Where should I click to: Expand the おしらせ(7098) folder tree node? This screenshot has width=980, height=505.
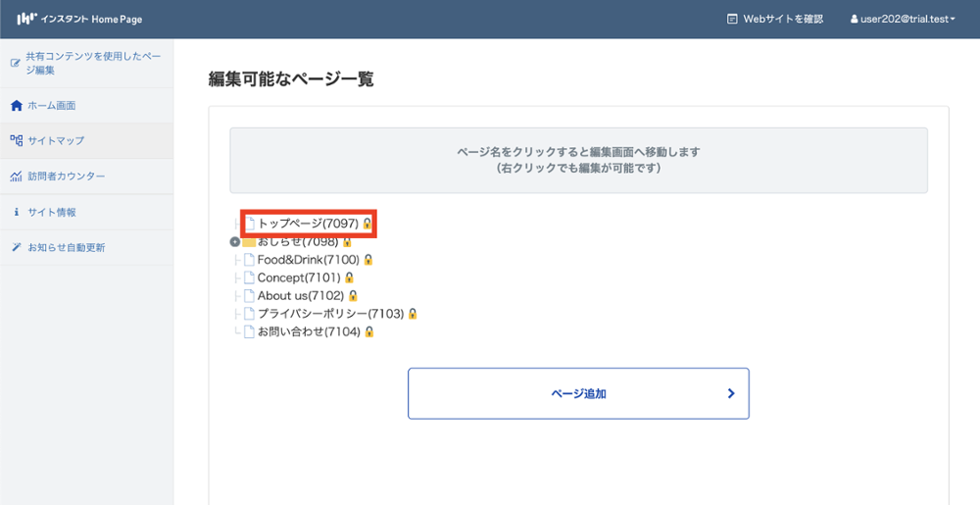pos(234,242)
